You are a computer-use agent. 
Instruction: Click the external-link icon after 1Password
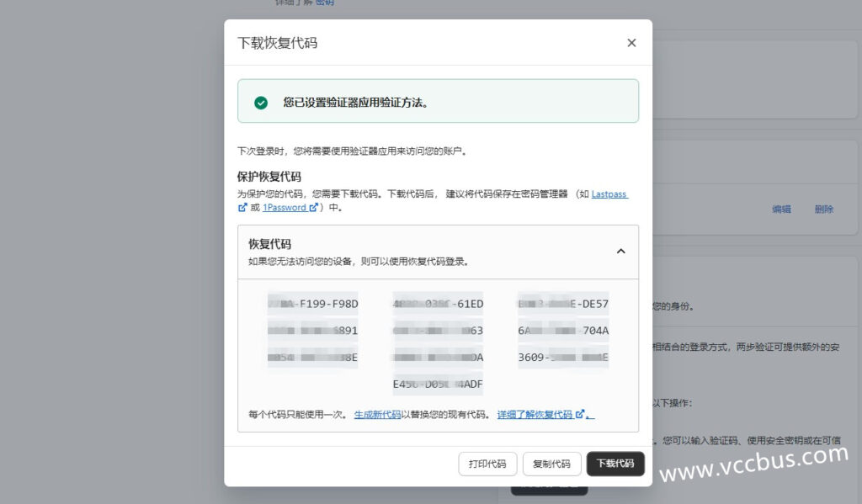pos(314,207)
